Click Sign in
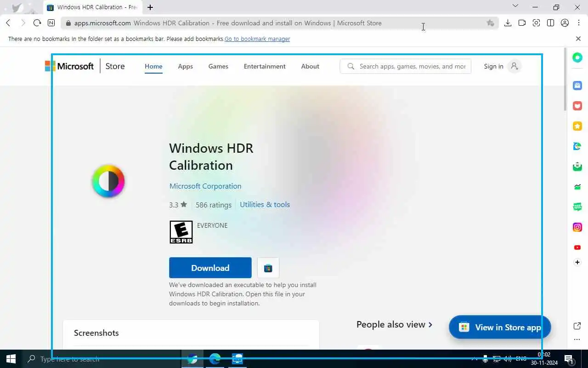 [x=493, y=66]
